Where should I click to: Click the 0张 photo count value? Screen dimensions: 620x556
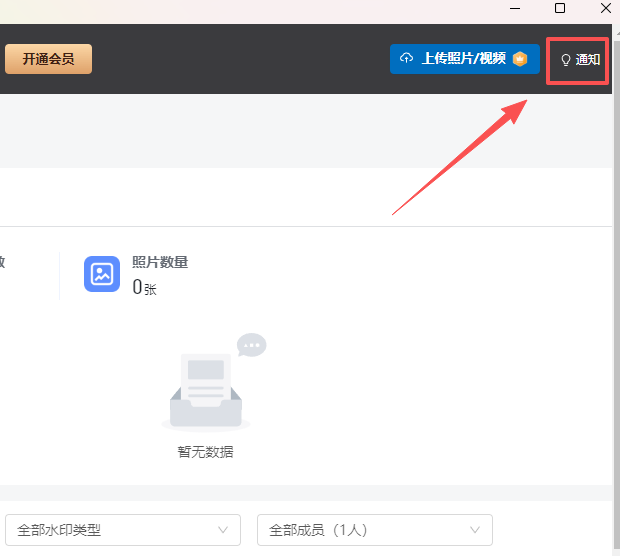144,288
